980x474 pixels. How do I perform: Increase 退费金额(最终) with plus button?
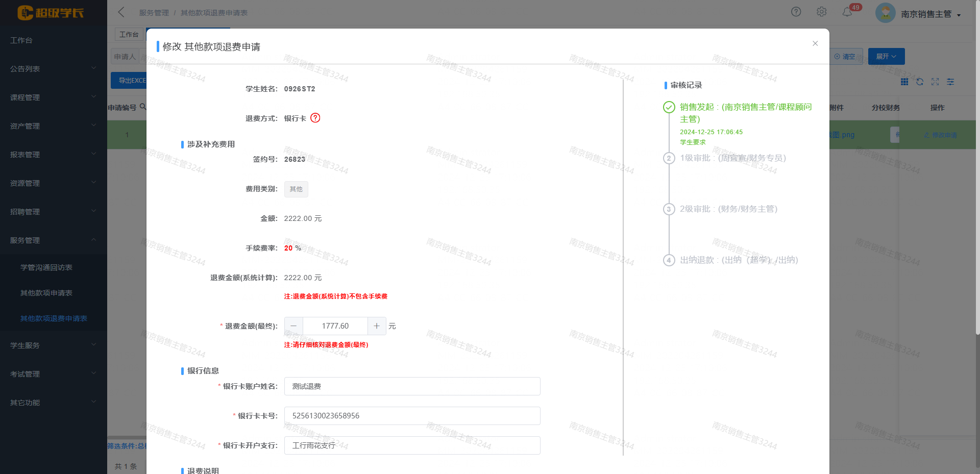point(377,326)
